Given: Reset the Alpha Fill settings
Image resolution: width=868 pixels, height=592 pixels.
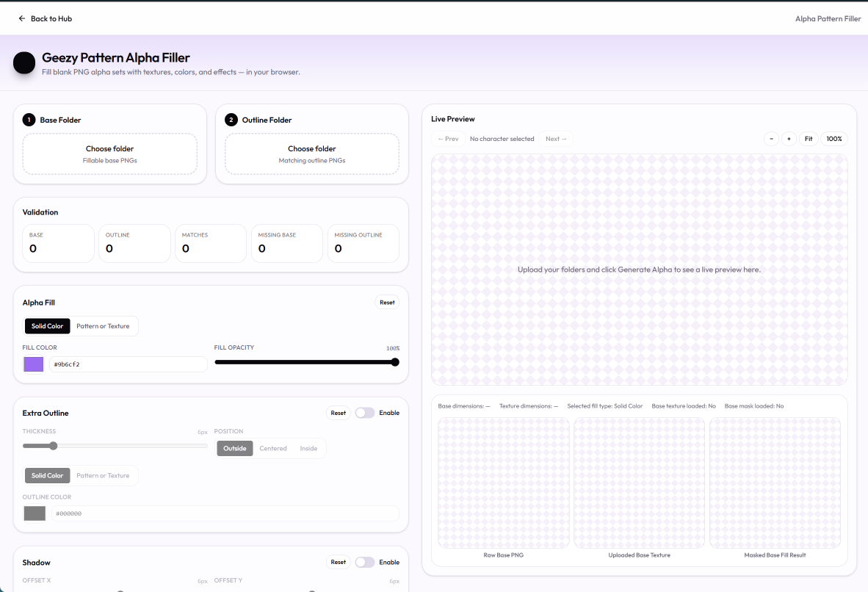Looking at the screenshot, I should pyautogui.click(x=387, y=303).
